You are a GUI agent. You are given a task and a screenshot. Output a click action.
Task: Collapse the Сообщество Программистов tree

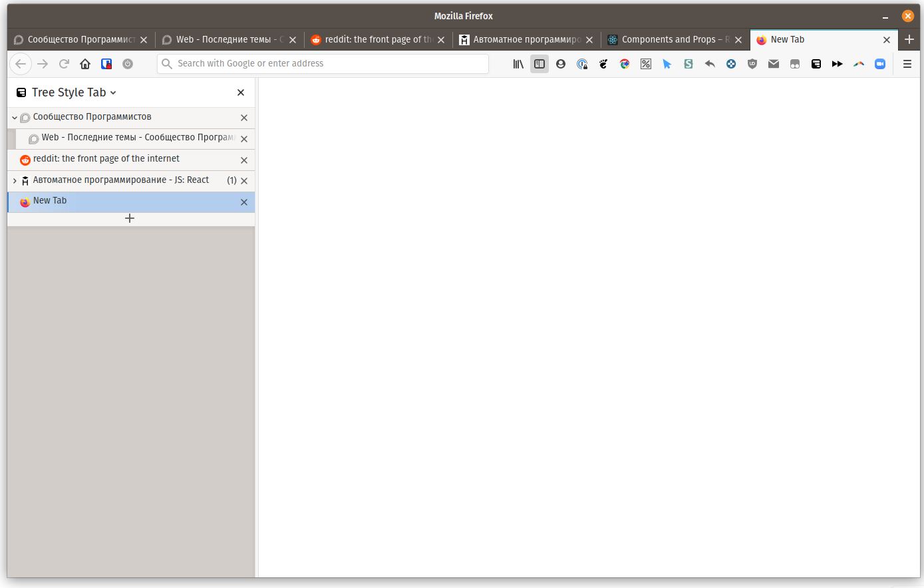[15, 118]
